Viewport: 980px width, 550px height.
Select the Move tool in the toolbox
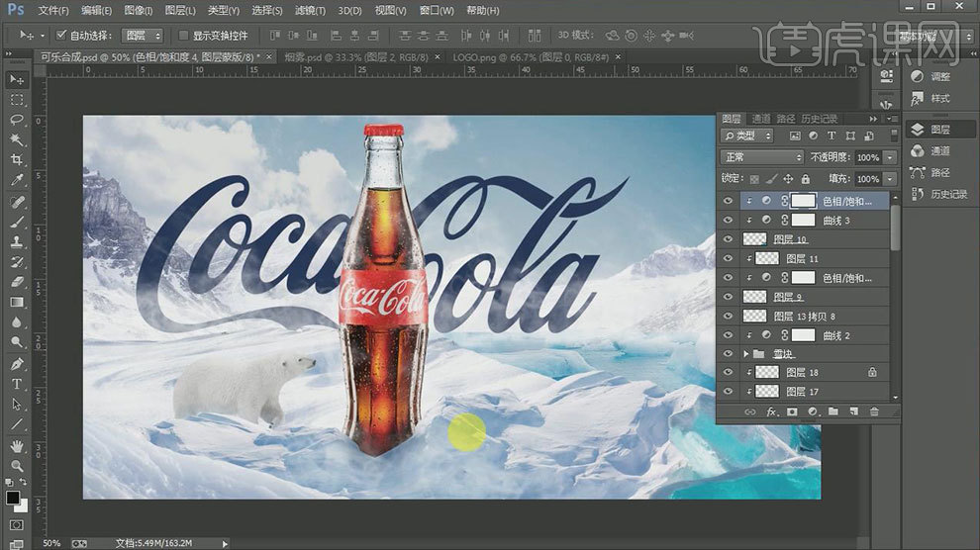coord(17,79)
